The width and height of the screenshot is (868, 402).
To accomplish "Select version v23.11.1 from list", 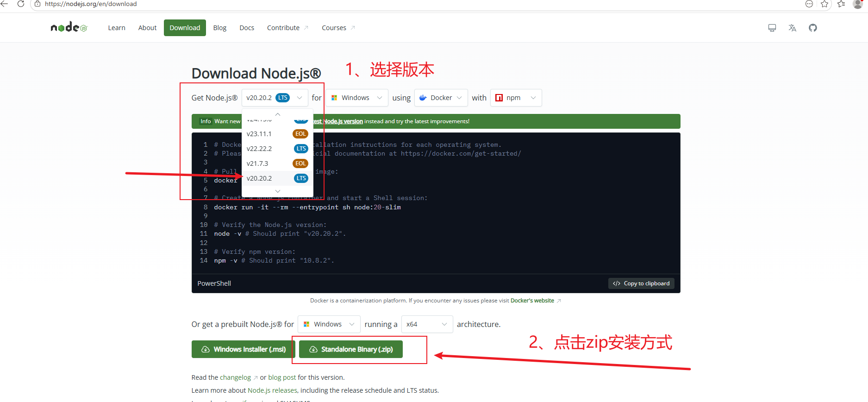I will tap(277, 134).
